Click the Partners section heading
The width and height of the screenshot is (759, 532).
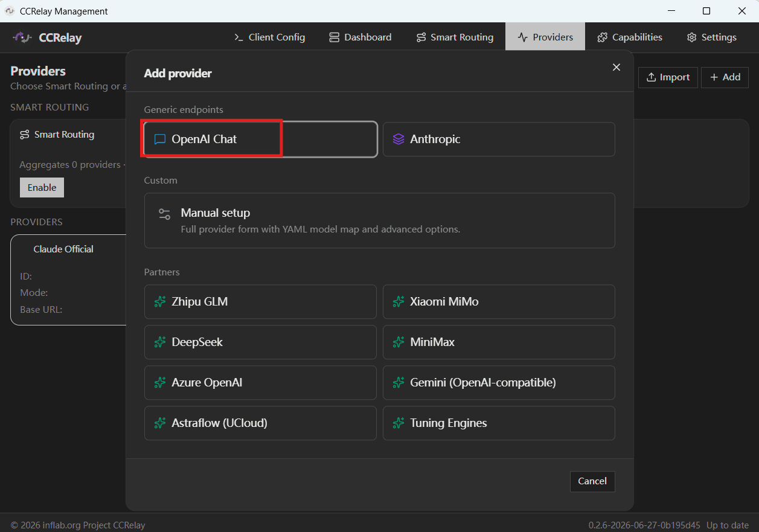(x=162, y=272)
